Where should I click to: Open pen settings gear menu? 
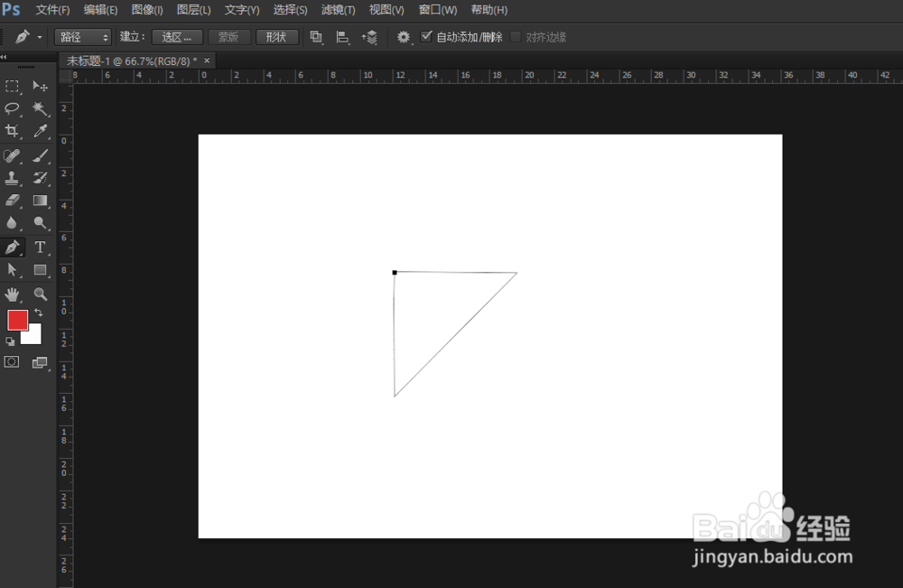coord(404,37)
